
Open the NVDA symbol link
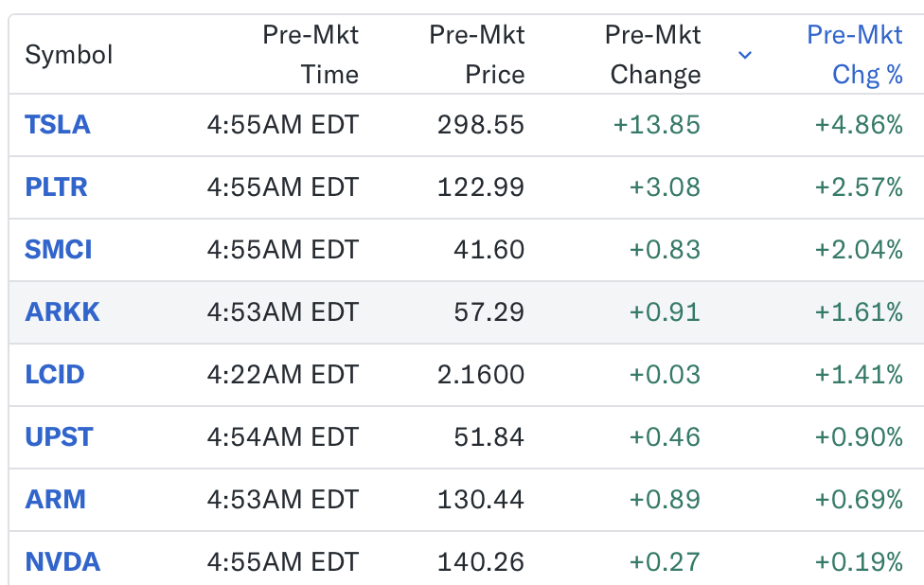[62, 562]
